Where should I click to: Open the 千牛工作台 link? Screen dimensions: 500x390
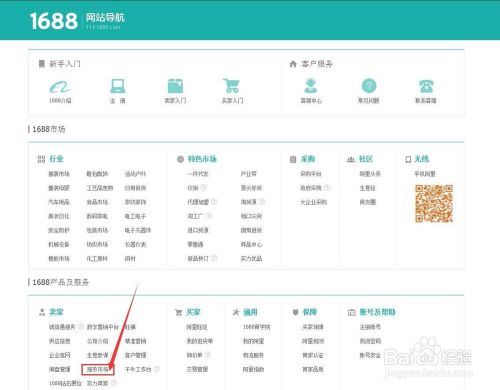138,369
